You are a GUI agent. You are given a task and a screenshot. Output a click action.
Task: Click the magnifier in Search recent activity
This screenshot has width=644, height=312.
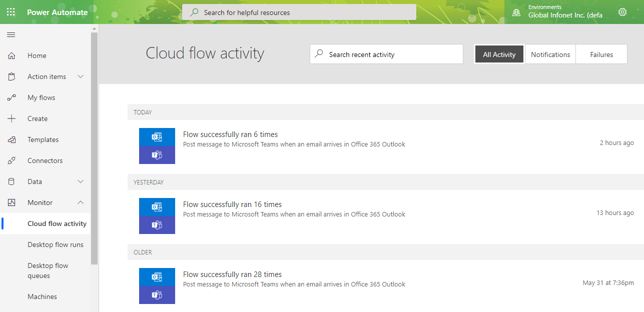[x=319, y=54]
